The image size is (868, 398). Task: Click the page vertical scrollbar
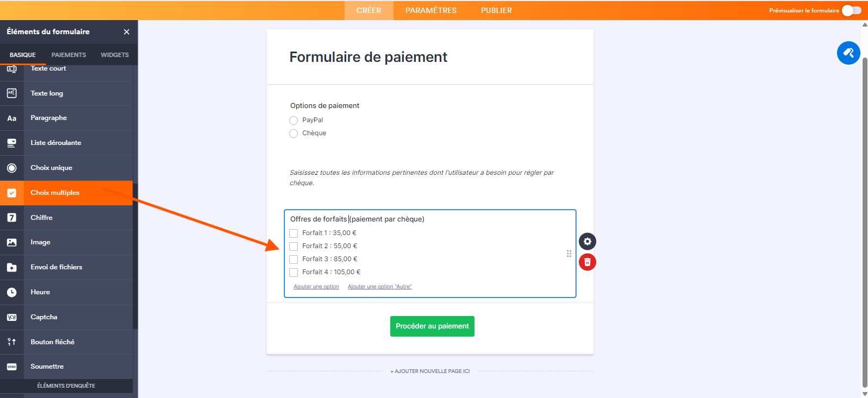pos(865,217)
